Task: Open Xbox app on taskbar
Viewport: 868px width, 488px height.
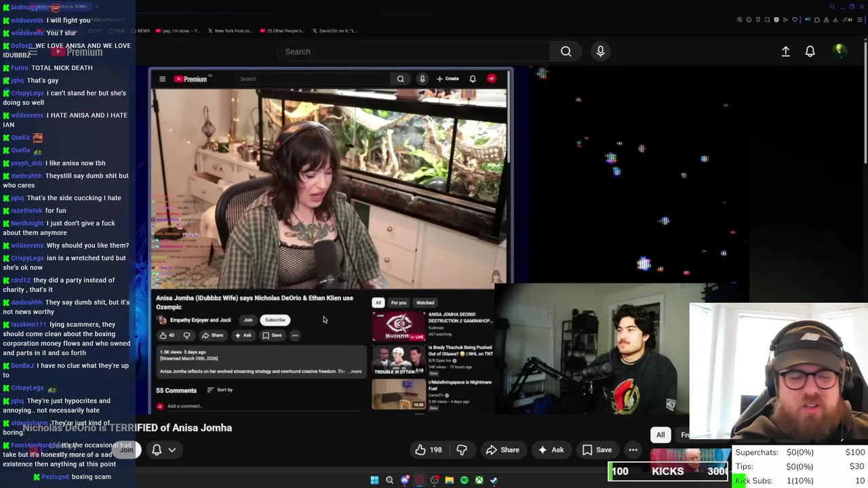Action: tap(479, 480)
